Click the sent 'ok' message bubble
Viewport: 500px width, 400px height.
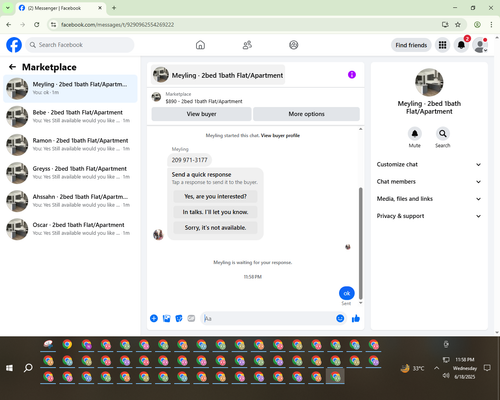coord(347,293)
